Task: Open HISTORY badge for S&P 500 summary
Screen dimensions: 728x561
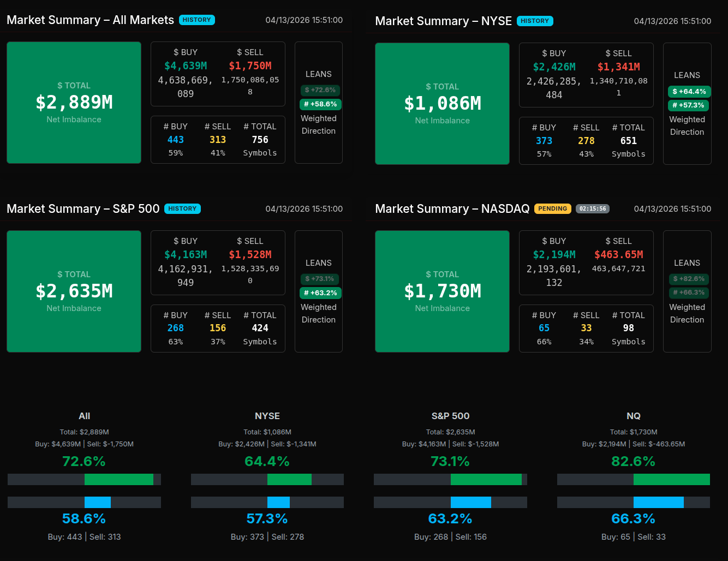Action: click(x=182, y=209)
